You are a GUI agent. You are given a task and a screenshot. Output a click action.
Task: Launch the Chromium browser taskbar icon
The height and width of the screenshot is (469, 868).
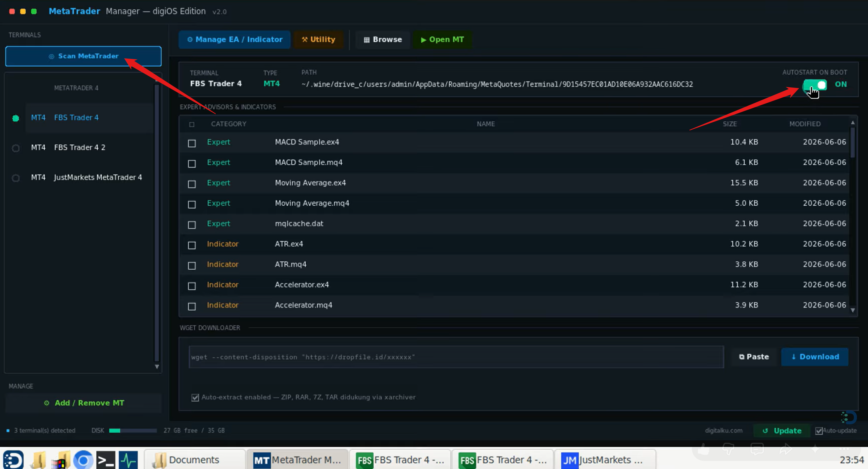[83, 460]
